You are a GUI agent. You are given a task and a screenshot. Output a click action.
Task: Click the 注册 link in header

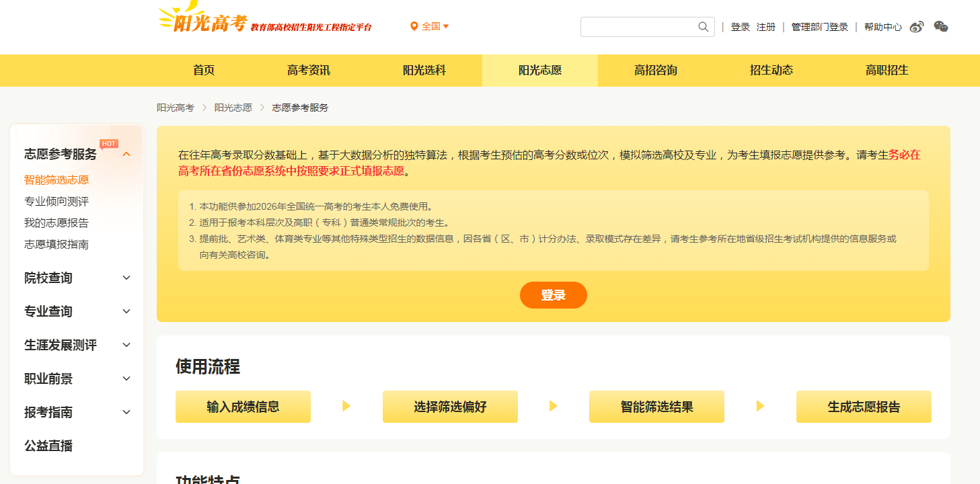click(x=766, y=27)
